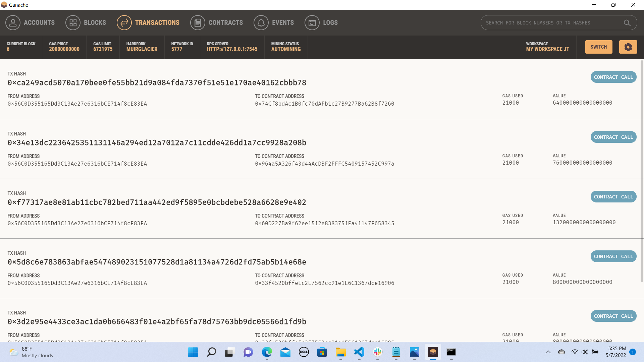The width and height of the screenshot is (644, 362).
Task: Open Visual Studio Code from the taskbar
Action: coord(359,352)
